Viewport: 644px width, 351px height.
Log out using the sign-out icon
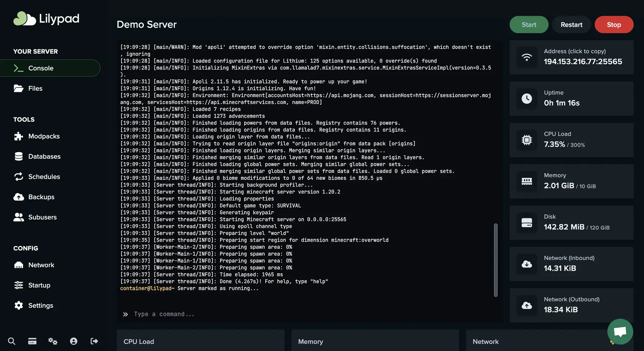point(94,341)
